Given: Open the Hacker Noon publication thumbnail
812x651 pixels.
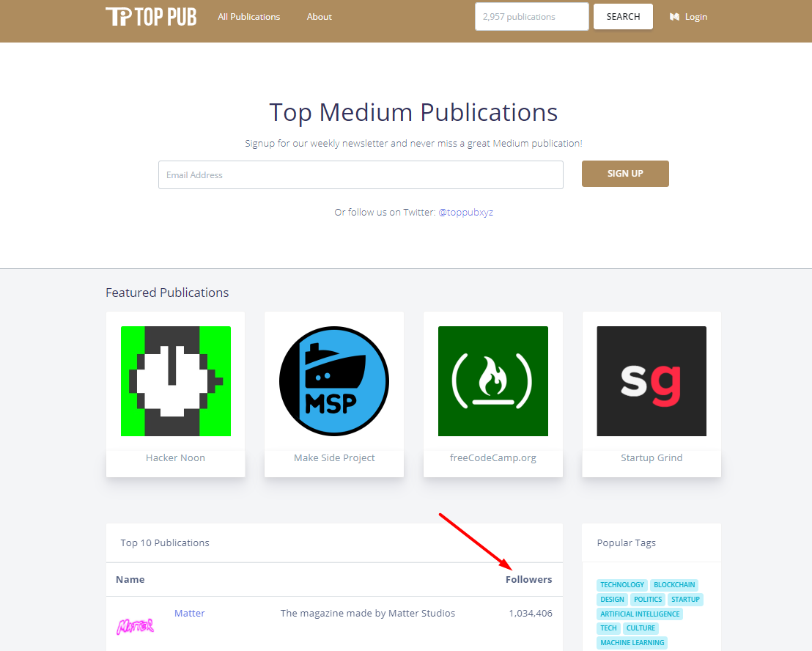Looking at the screenshot, I should click(x=176, y=381).
